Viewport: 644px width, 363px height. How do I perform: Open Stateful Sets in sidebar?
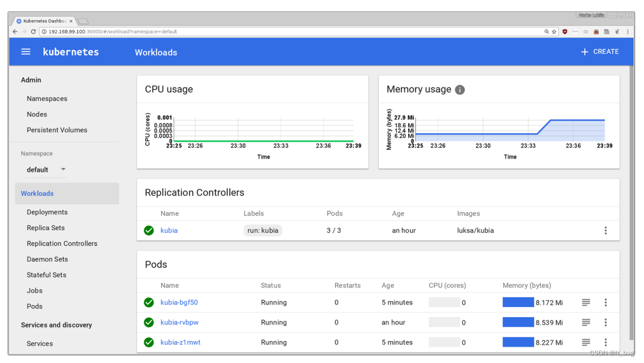click(x=47, y=275)
